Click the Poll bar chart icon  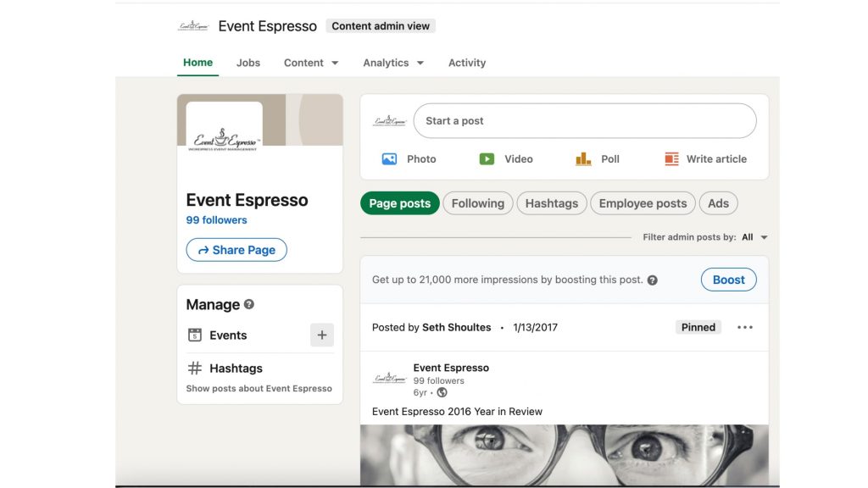point(583,159)
